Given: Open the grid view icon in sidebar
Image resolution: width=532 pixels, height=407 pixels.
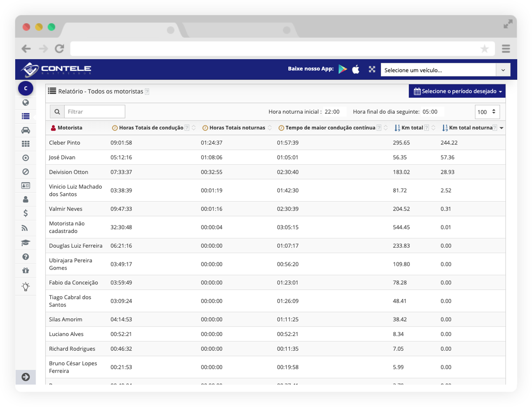Looking at the screenshot, I should [26, 144].
